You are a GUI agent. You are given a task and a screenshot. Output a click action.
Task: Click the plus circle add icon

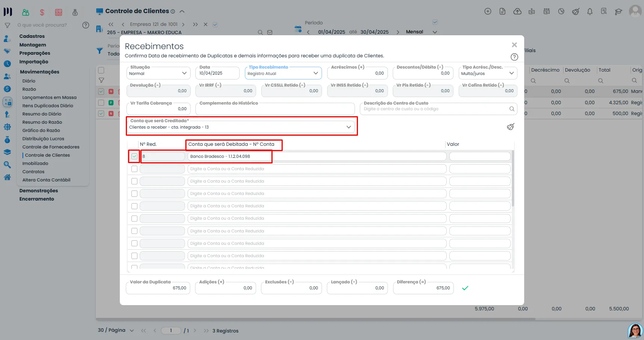[x=488, y=12]
